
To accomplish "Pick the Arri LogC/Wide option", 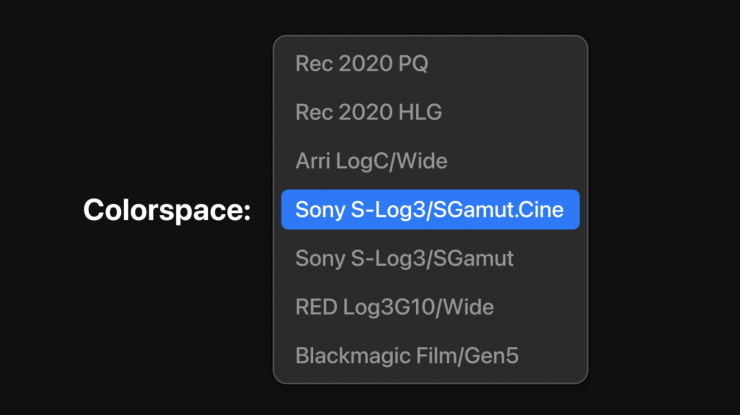I will (371, 161).
